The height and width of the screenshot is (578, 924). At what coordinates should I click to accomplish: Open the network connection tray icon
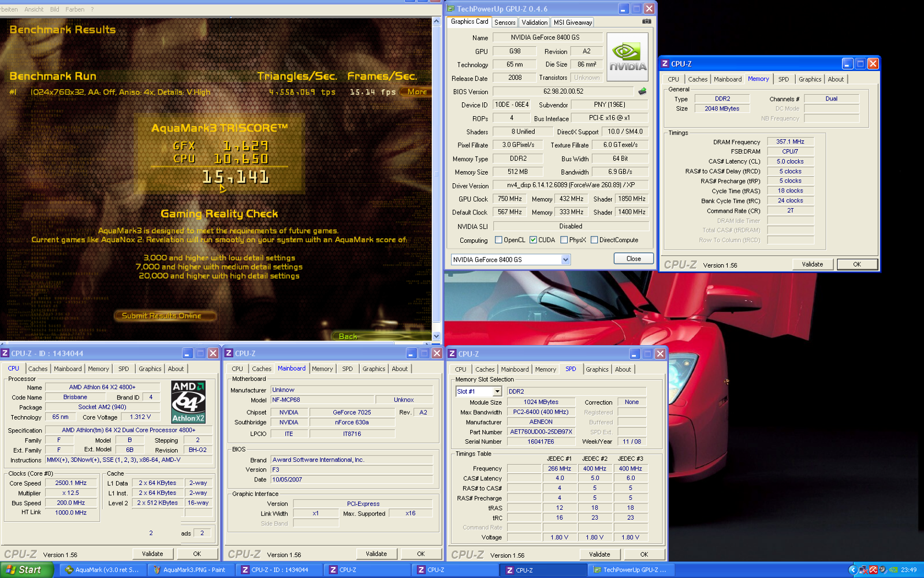pos(863,570)
